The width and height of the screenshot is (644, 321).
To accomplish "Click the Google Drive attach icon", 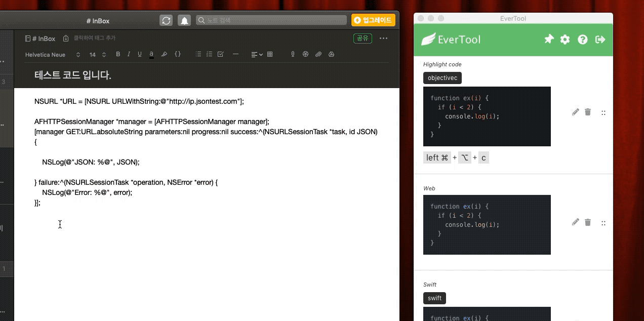I will (x=332, y=54).
